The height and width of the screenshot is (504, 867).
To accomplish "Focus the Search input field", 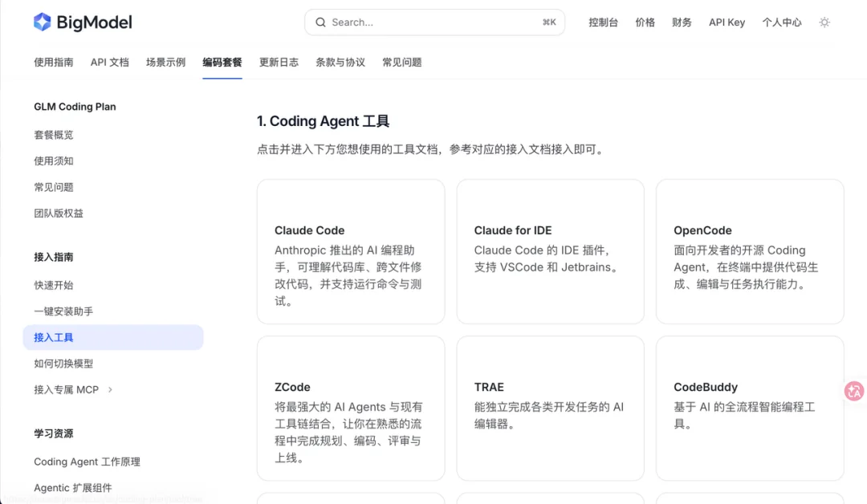I will [434, 22].
